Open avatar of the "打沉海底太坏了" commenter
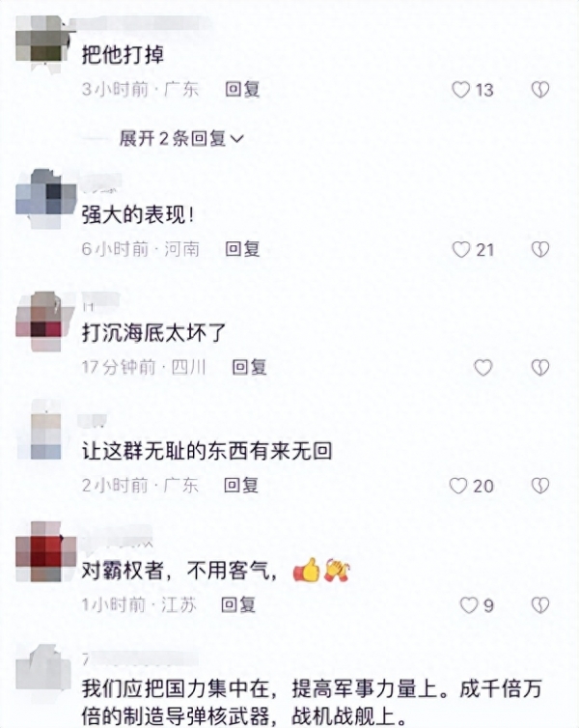Screen dimensions: 579x728 [45, 322]
